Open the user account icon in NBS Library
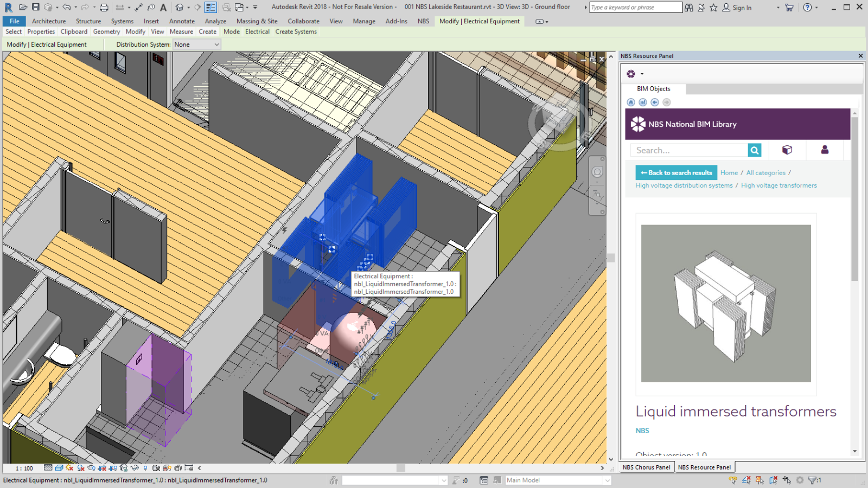The width and height of the screenshot is (868, 488). pyautogui.click(x=825, y=150)
